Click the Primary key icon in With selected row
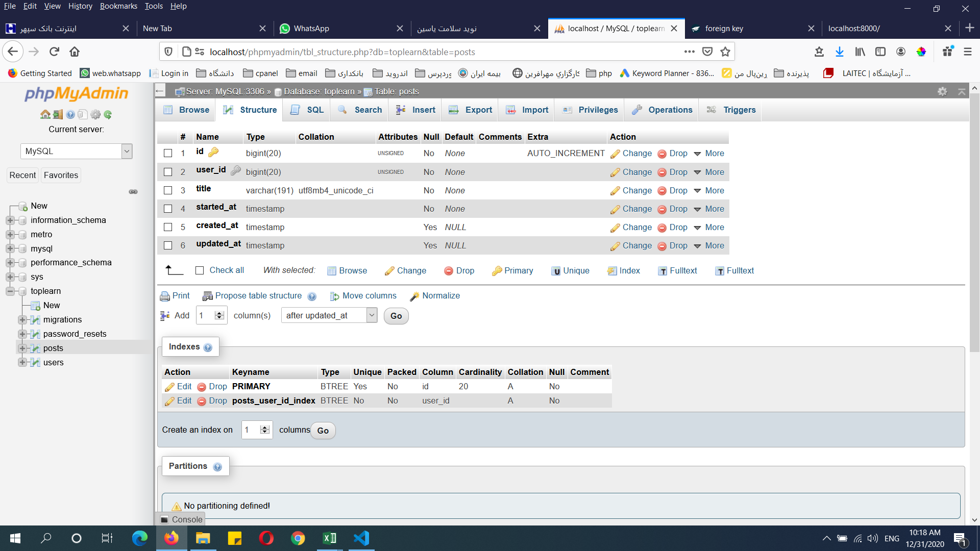 click(497, 271)
